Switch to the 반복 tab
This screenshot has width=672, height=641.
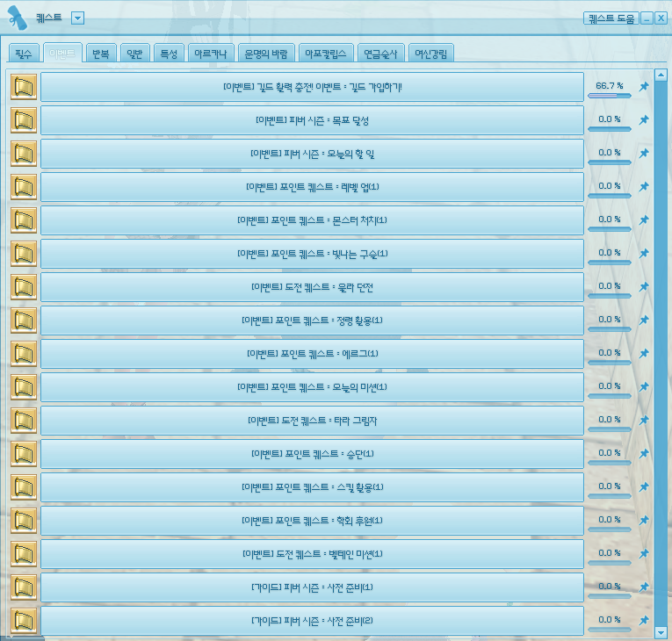[x=101, y=54]
